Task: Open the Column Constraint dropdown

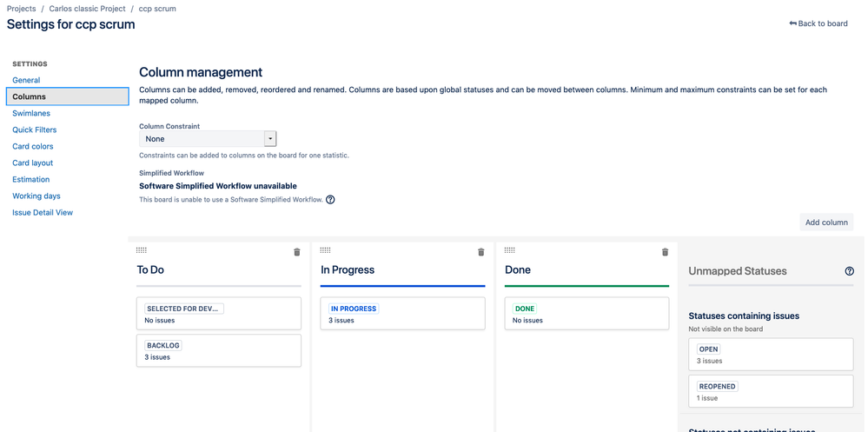Action: pyautogui.click(x=208, y=139)
